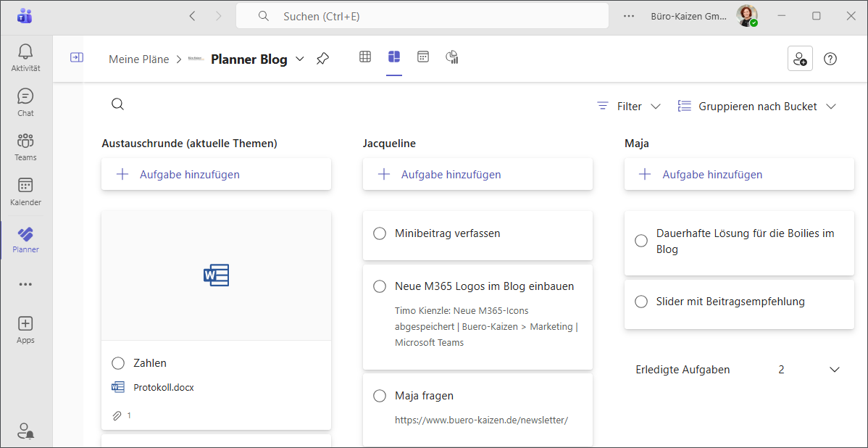Complete the 'Zahlen' task circle

(118, 363)
